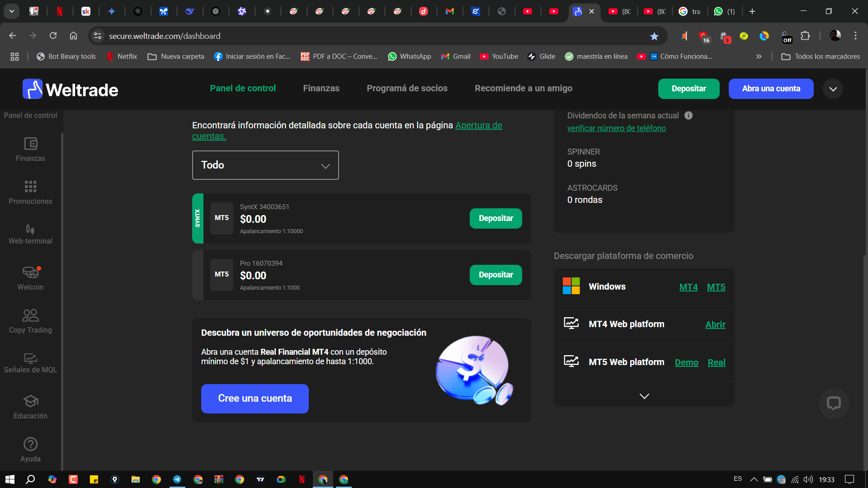The image size is (868, 488).
Task: Go to browser home page
Action: [x=73, y=36]
